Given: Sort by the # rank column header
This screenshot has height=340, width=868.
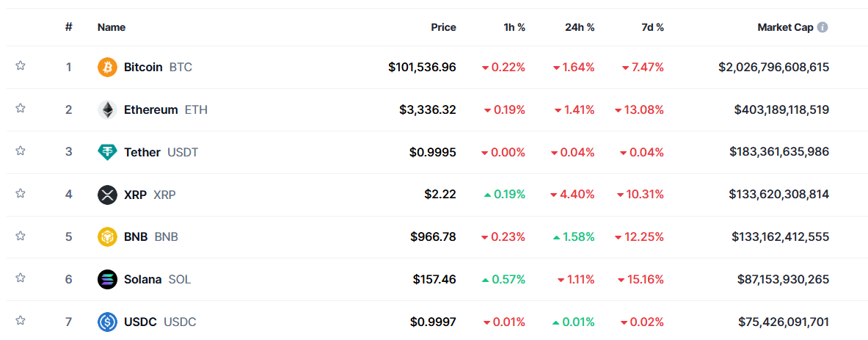Looking at the screenshot, I should click(69, 26).
